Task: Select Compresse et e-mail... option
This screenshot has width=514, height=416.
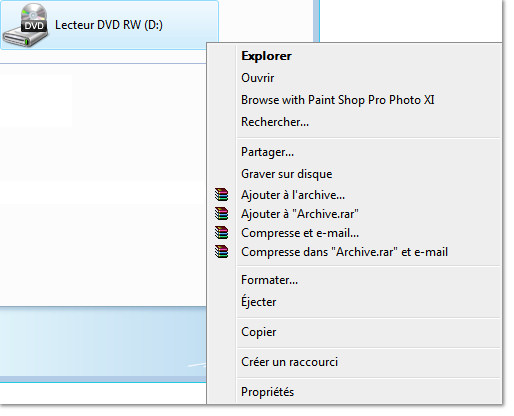Action: point(300,233)
